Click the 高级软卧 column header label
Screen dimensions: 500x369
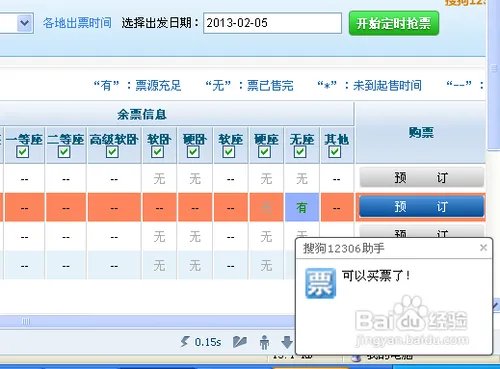(x=114, y=139)
